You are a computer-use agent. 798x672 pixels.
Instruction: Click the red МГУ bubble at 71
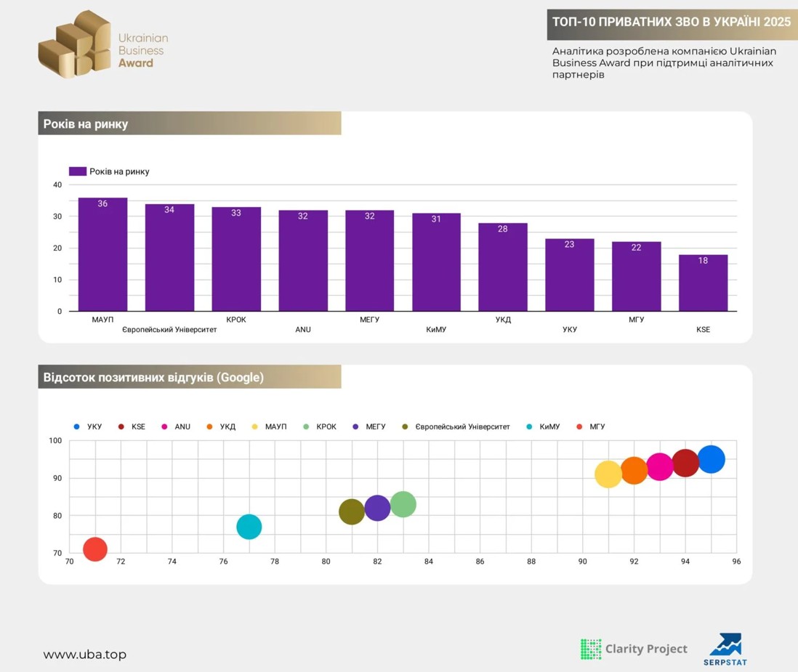point(95,549)
